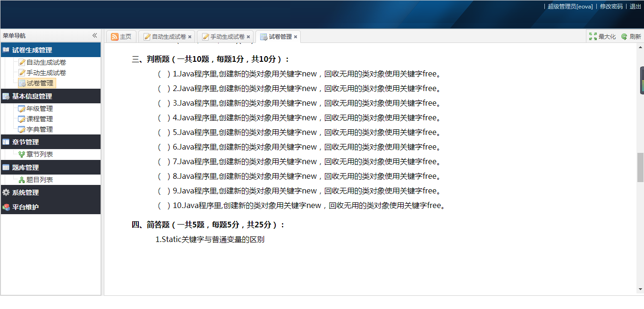
Task: Open the 主页 tab RSS icon
Action: coord(113,36)
